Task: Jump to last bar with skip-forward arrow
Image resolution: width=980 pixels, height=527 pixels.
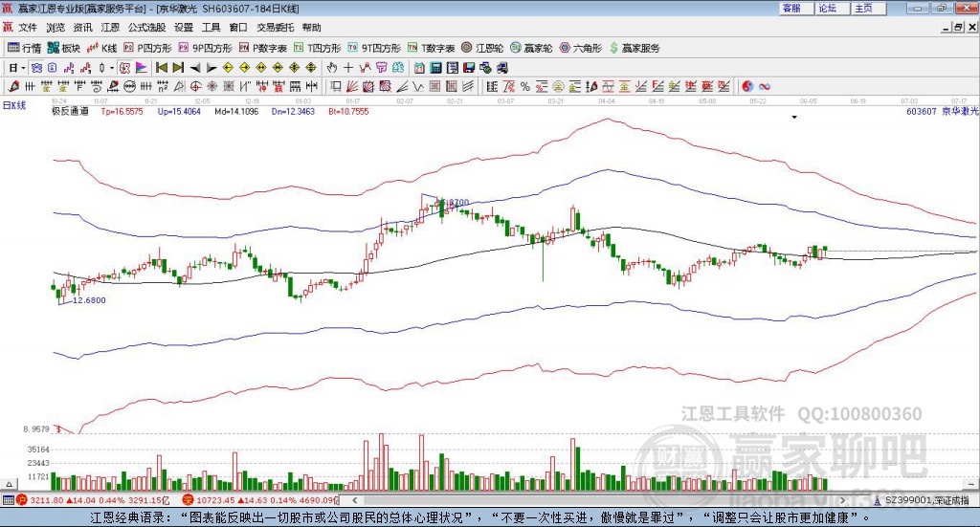Action: pyautogui.click(x=178, y=68)
